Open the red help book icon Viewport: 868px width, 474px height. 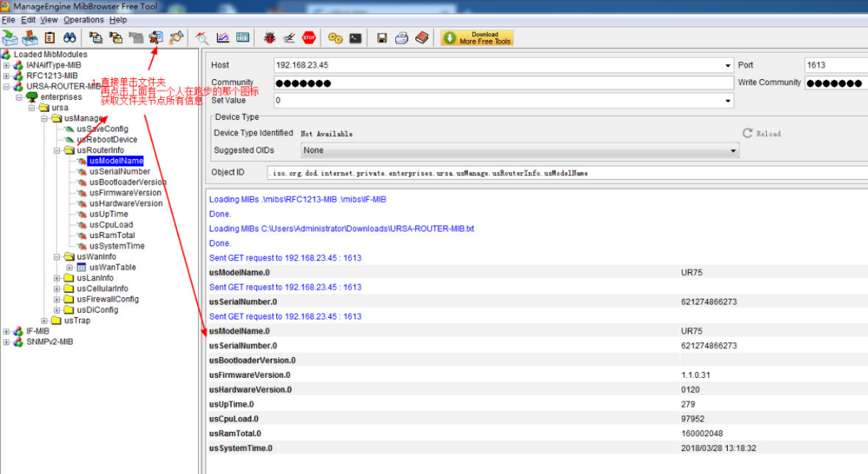pyautogui.click(x=422, y=38)
